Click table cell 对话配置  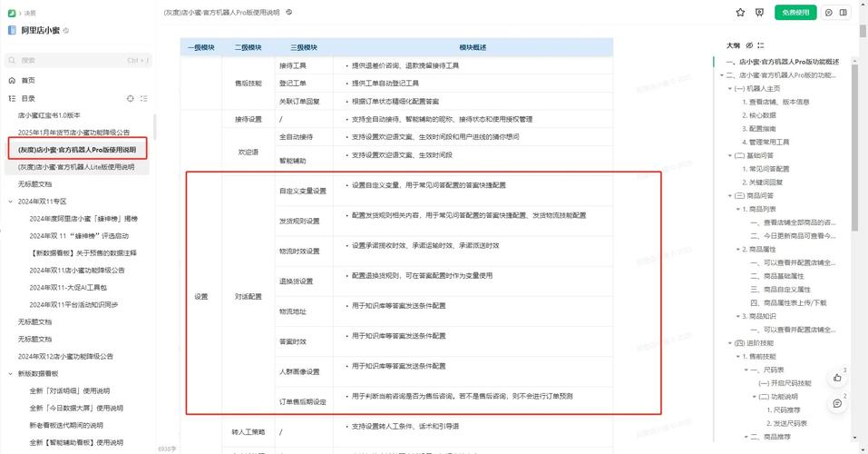(x=248, y=297)
